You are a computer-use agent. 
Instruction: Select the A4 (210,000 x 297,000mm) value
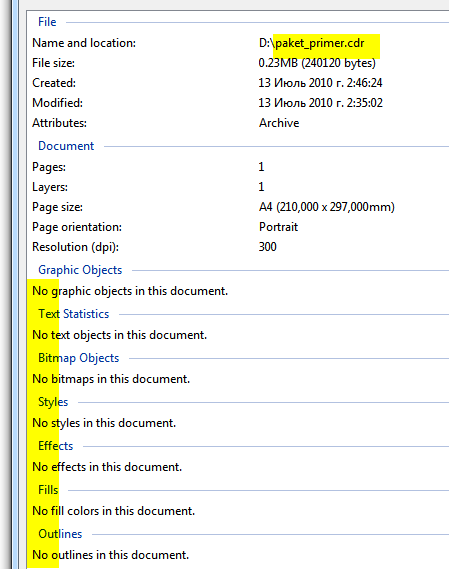click(327, 207)
